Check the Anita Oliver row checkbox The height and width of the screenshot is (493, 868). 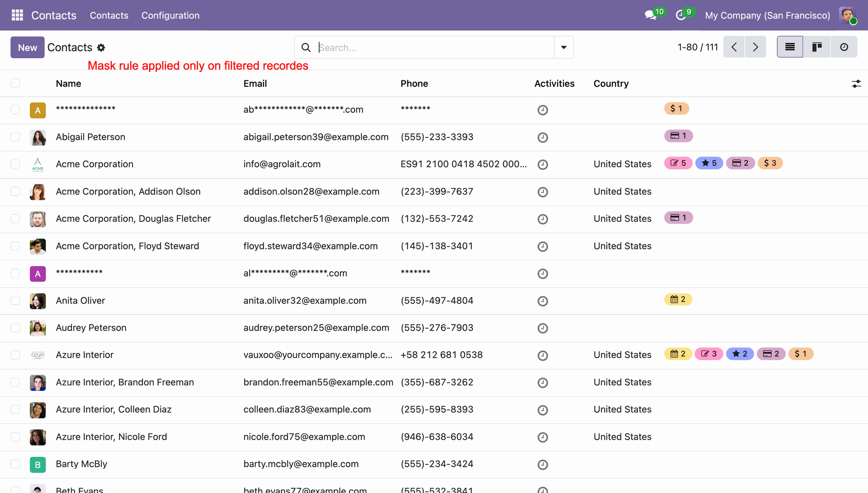click(15, 300)
